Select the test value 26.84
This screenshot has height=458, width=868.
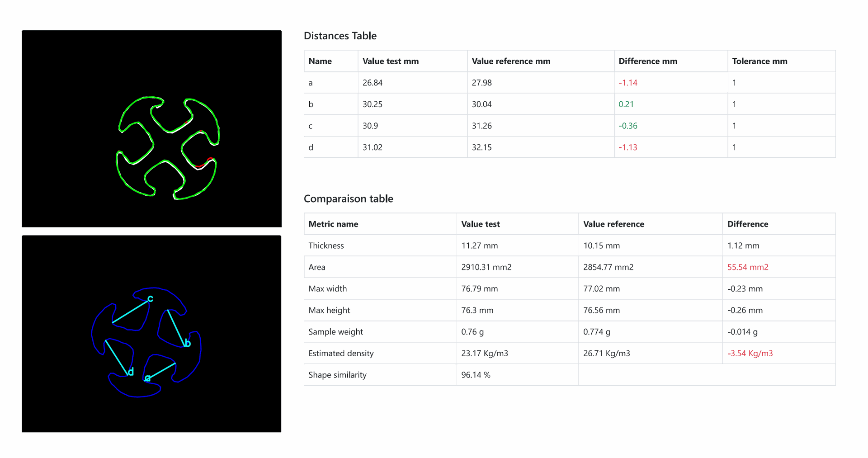(x=373, y=83)
